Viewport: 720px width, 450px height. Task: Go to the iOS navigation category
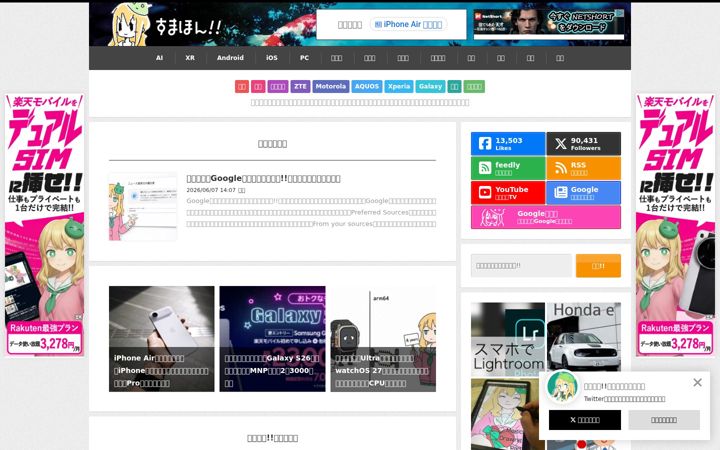coord(272,58)
